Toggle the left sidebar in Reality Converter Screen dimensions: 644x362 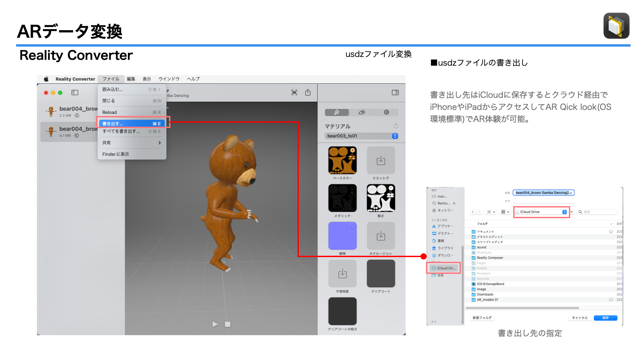pyautogui.click(x=75, y=93)
